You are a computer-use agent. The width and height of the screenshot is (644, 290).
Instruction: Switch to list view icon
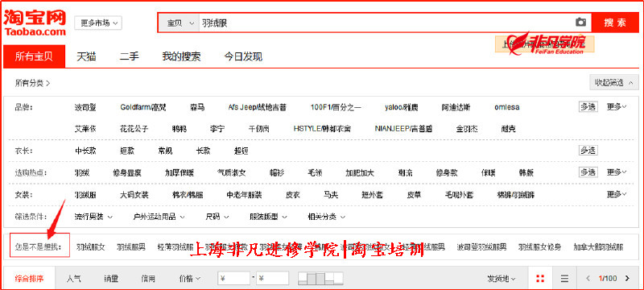tap(565, 279)
